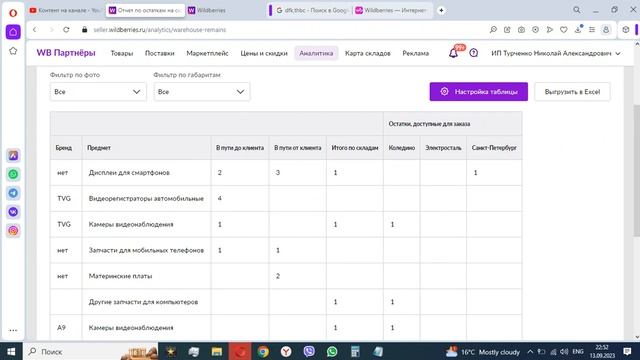Take a snapshot with camera icon
Viewport: 640px width, 360px height.
pyautogui.click(x=521, y=30)
